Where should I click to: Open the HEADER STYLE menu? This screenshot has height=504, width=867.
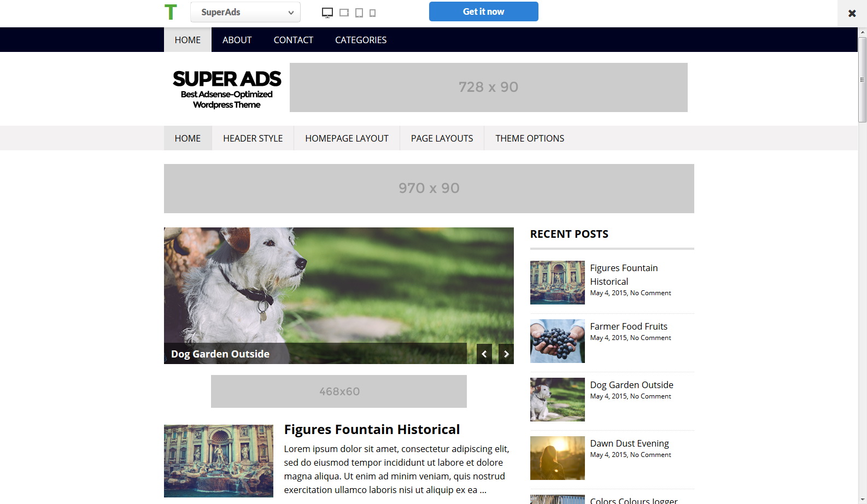pos(253,138)
